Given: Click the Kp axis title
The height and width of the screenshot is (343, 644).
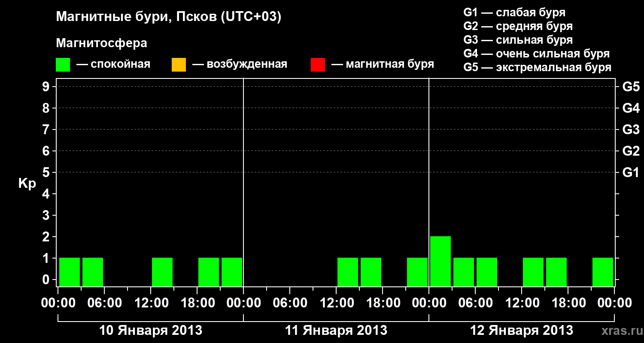Looking at the screenshot, I should point(27,184).
